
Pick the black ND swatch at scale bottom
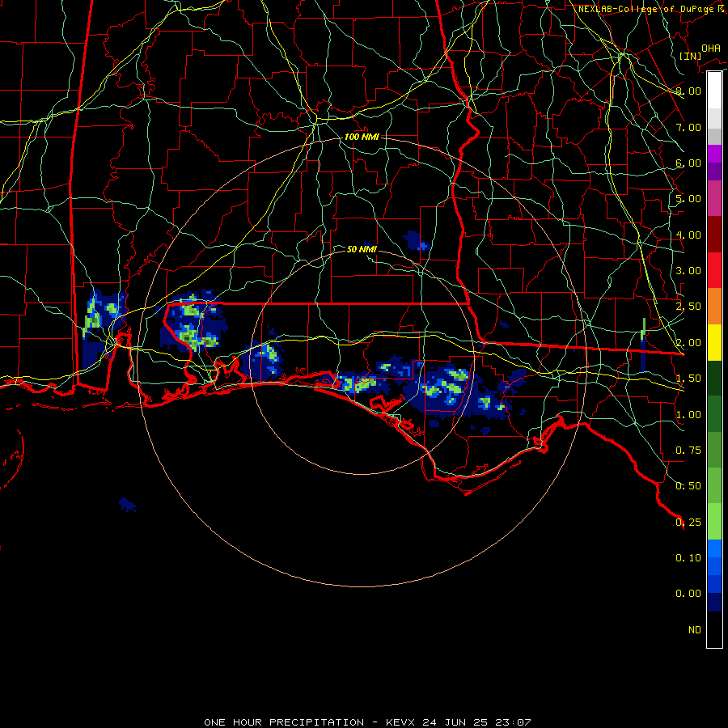(x=714, y=629)
